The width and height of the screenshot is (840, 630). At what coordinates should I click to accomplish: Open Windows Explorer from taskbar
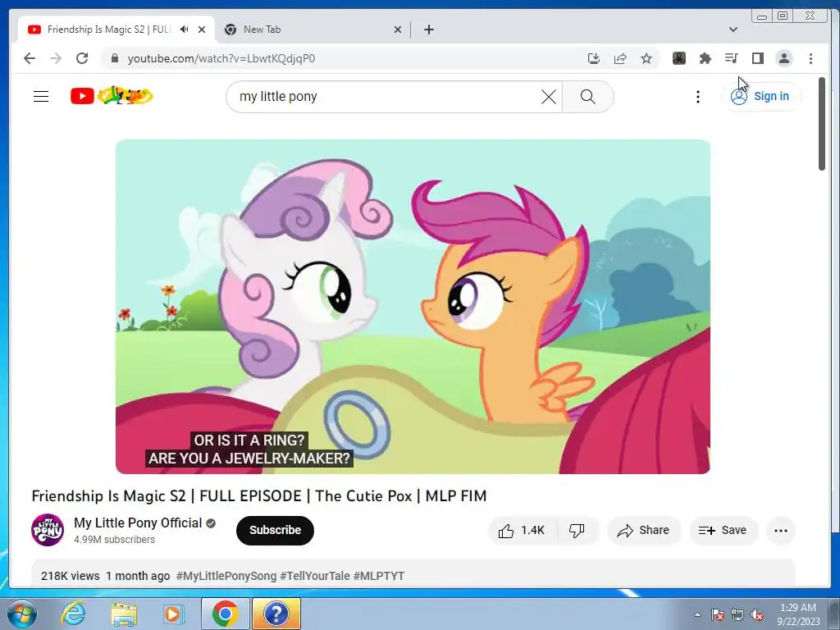(124, 614)
